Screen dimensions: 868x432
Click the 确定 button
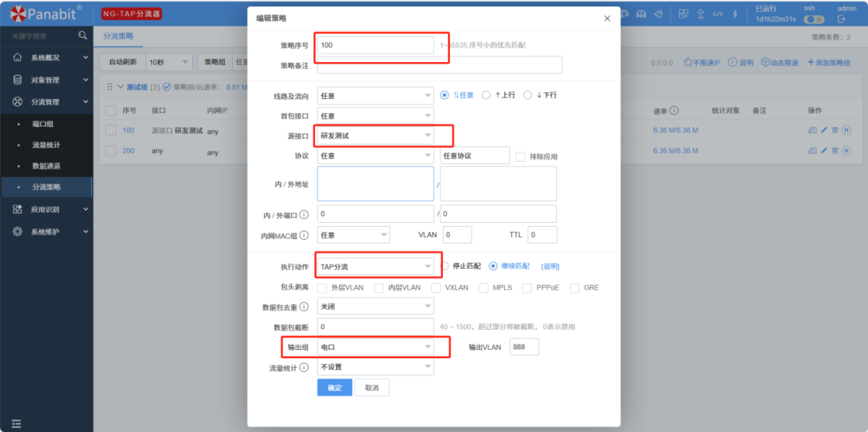(335, 388)
